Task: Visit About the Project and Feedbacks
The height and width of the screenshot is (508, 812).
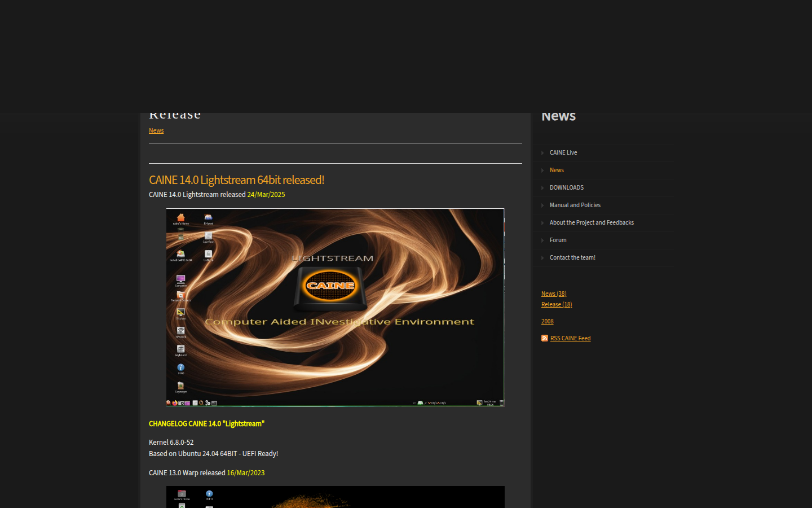Action: [592, 222]
